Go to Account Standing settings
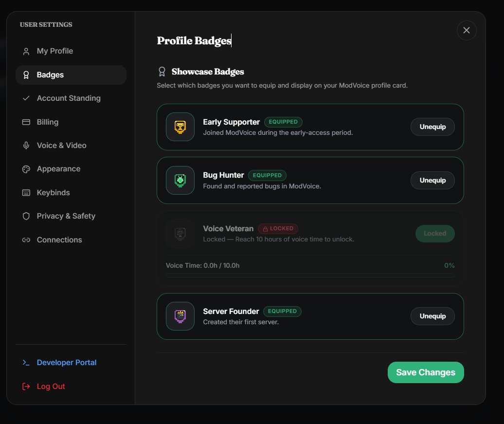The height and width of the screenshot is (424, 504). click(x=71, y=98)
